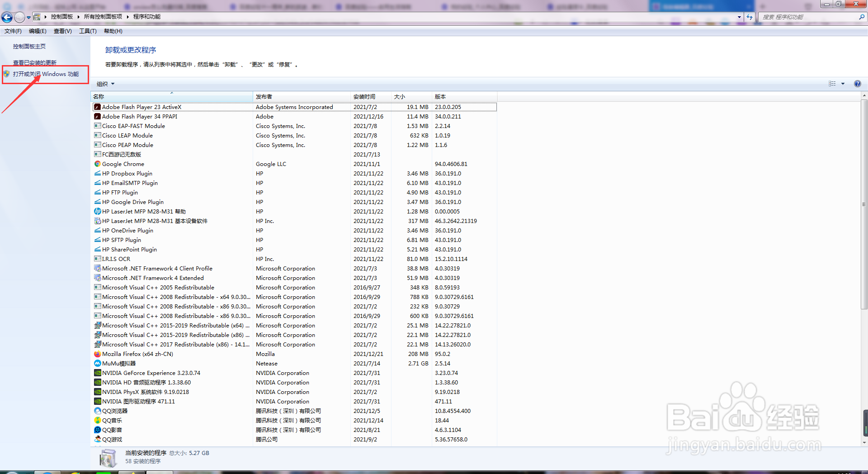Open 打开或关闭 Windows 功能 link
This screenshot has width=868, height=474.
pos(46,74)
